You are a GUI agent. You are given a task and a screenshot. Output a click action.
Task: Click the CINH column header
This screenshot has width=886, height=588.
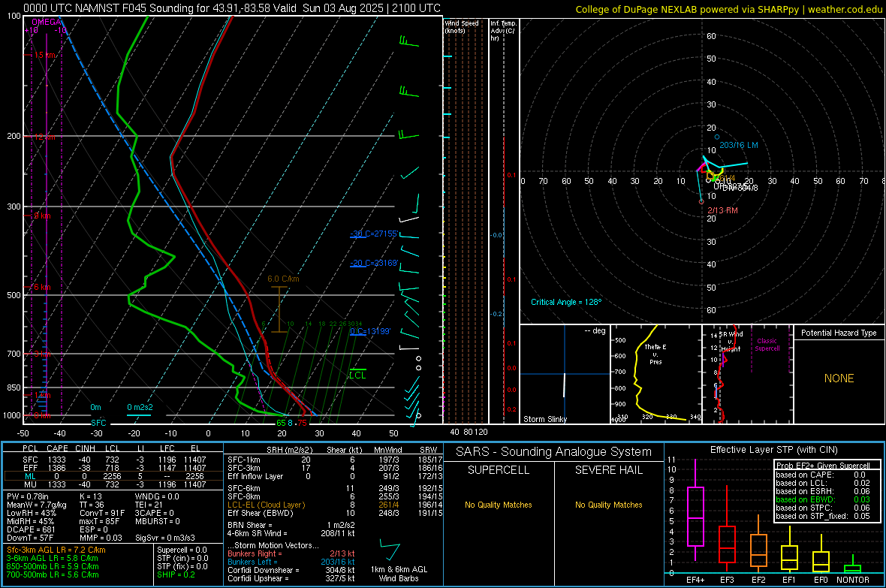(x=85, y=449)
